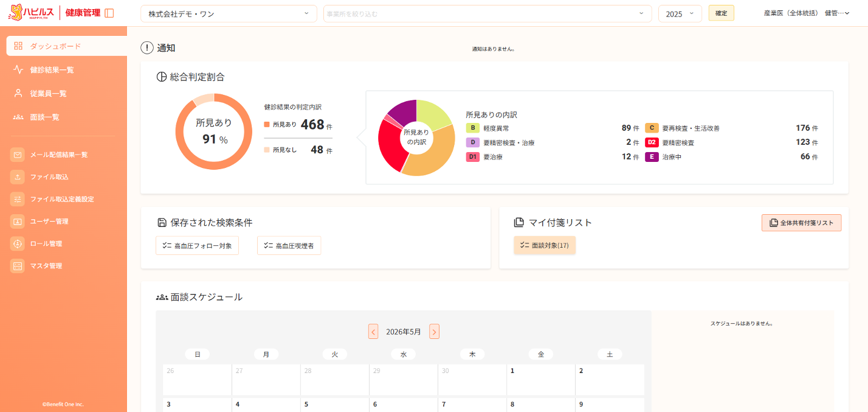This screenshot has height=412, width=868.
Task: Click the 水 weekday header
Action: pos(403,354)
